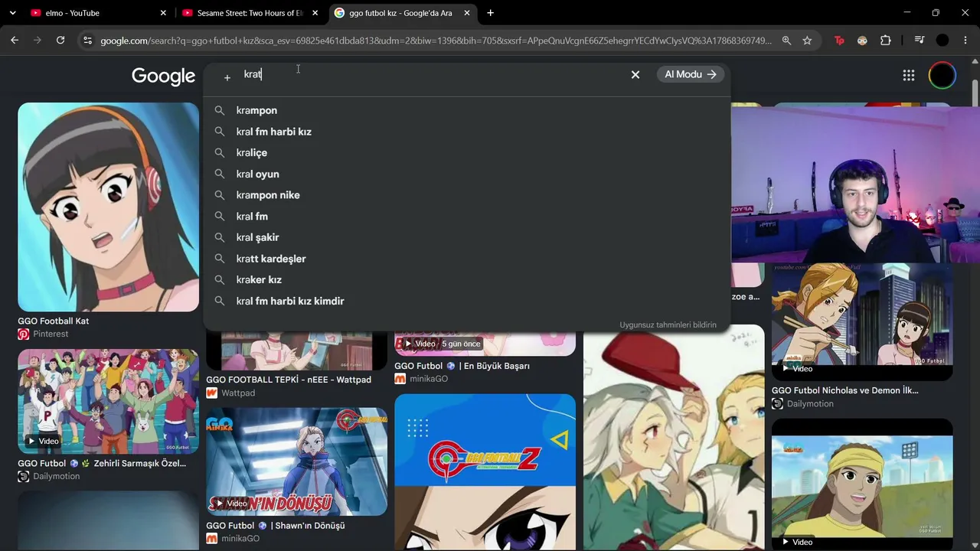Bookmark this page with the star
Screen dimensions: 980x551
[x=807, y=41]
